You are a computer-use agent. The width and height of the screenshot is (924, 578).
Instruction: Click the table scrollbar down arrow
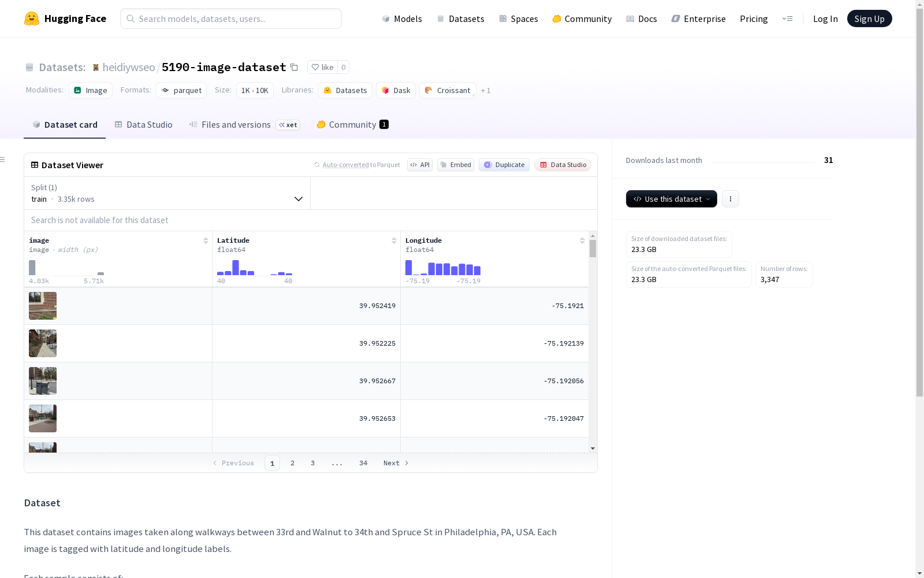[593, 449]
